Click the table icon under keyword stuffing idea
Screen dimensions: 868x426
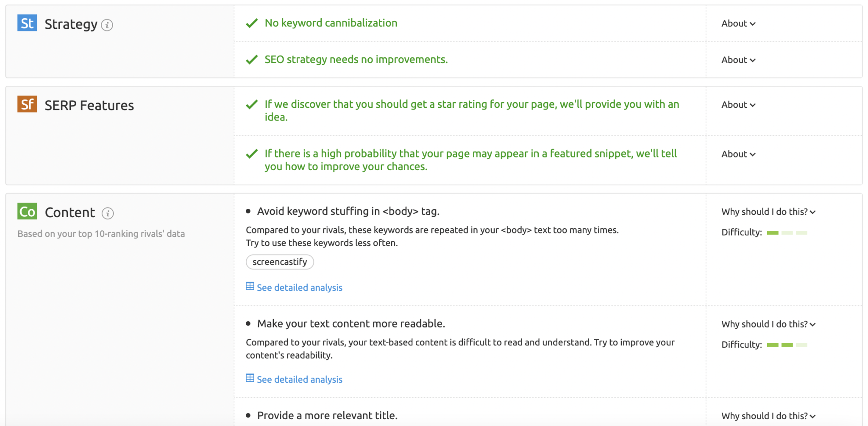tap(250, 286)
